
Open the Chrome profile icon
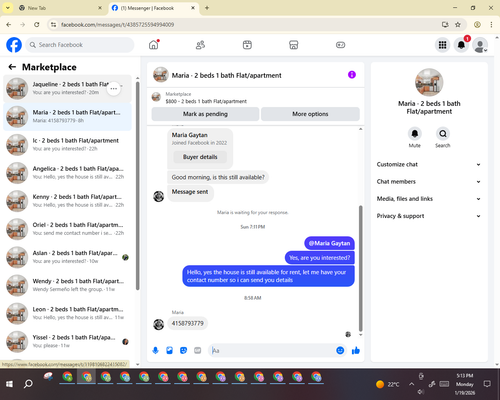(x=477, y=25)
